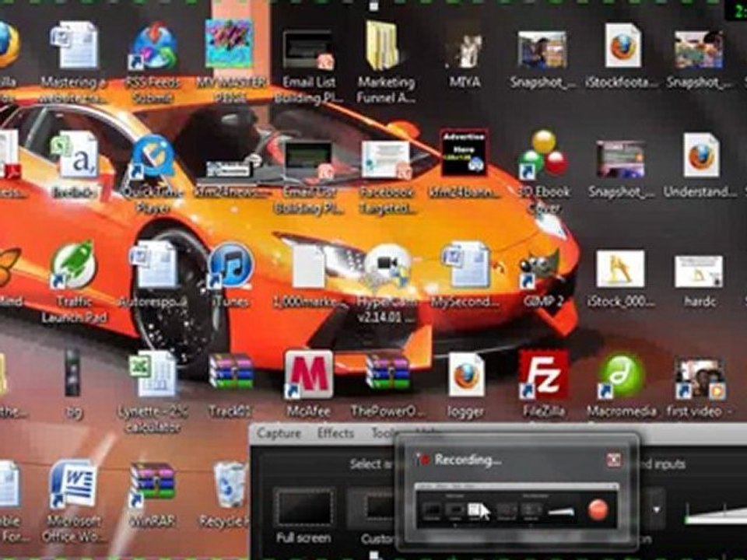The height and width of the screenshot is (560, 747).
Task: Launch the iTunes shortcut
Action: click(230, 266)
